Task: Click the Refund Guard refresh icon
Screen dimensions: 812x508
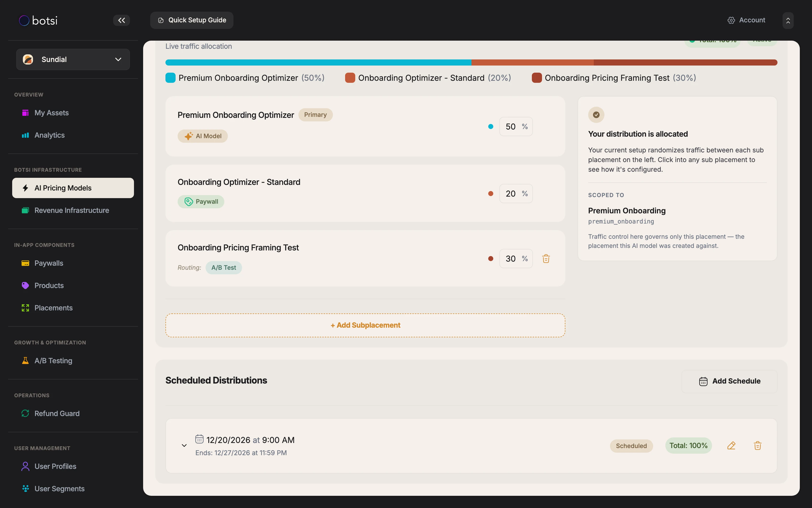Action: click(x=25, y=413)
